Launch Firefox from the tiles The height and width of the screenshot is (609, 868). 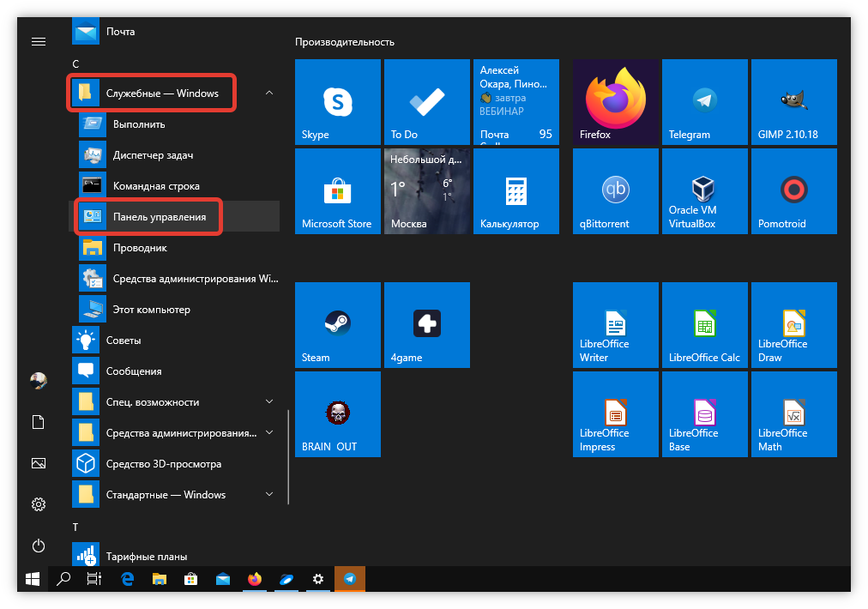(616, 102)
